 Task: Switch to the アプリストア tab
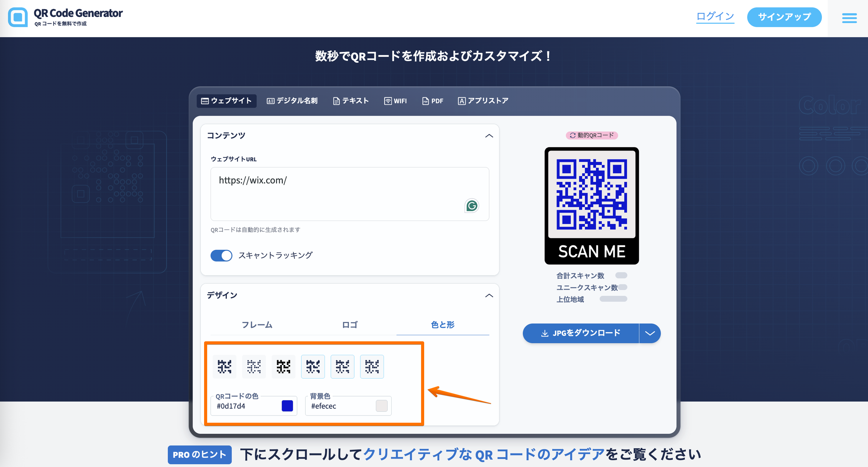point(483,101)
